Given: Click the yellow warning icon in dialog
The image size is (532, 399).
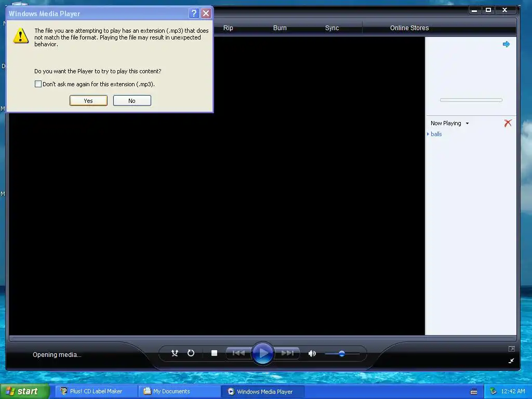Looking at the screenshot, I should pos(21,36).
